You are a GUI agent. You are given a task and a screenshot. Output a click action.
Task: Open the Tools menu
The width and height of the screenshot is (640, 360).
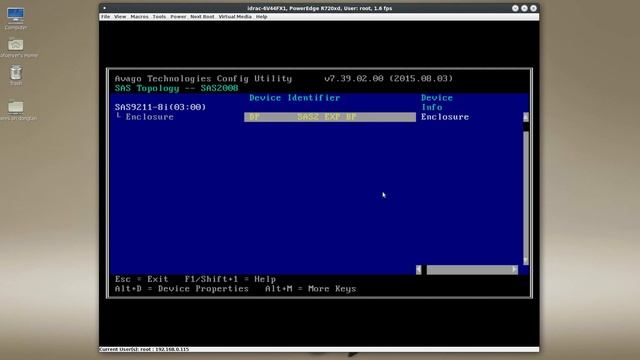tap(159, 17)
